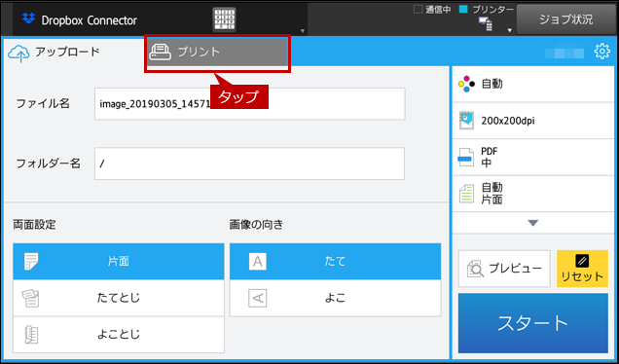Screen dimensions: 619x364
Task: Switch to the プリント tab
Action: click(x=217, y=53)
